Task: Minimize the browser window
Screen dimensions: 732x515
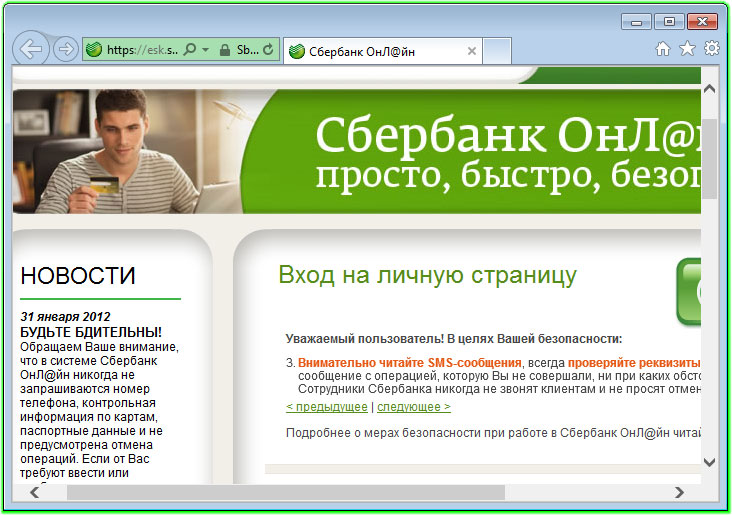Action: pos(636,22)
